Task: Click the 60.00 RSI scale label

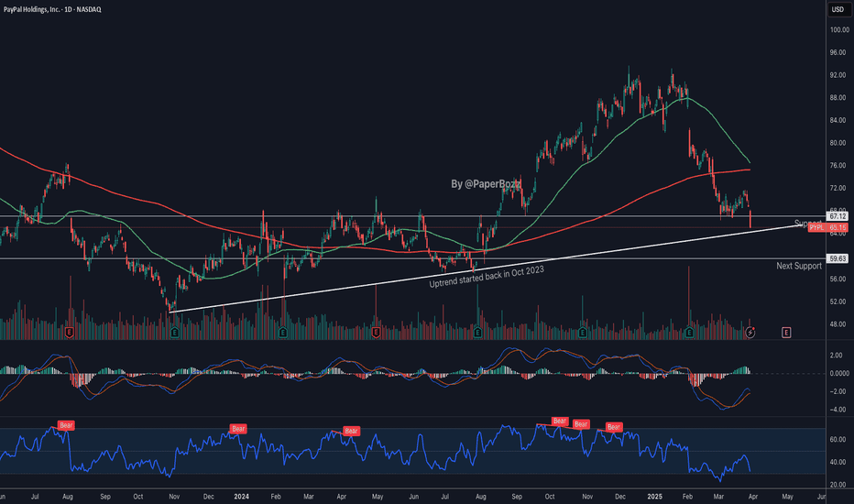Action: (x=838, y=440)
